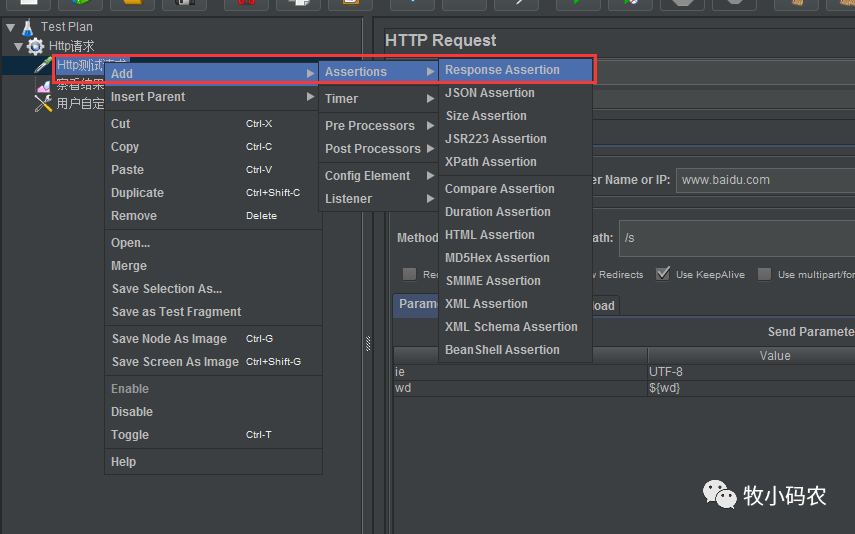Choose Compare Assertion
Image resolution: width=855 pixels, height=534 pixels.
point(515,189)
